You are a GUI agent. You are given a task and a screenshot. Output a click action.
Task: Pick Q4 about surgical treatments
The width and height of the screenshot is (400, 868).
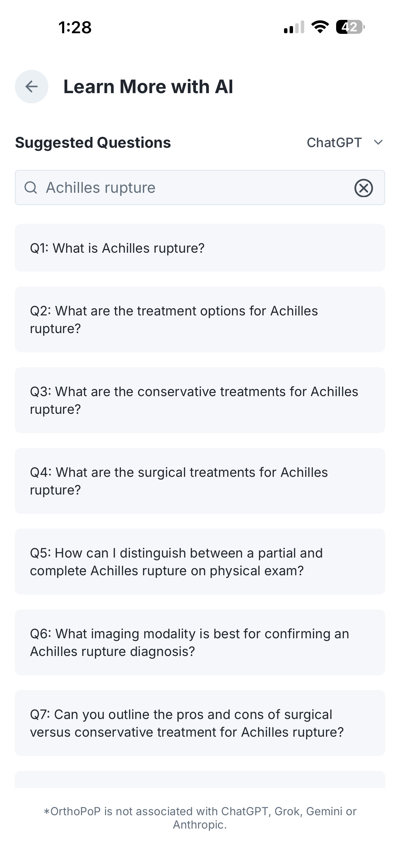[200, 481]
